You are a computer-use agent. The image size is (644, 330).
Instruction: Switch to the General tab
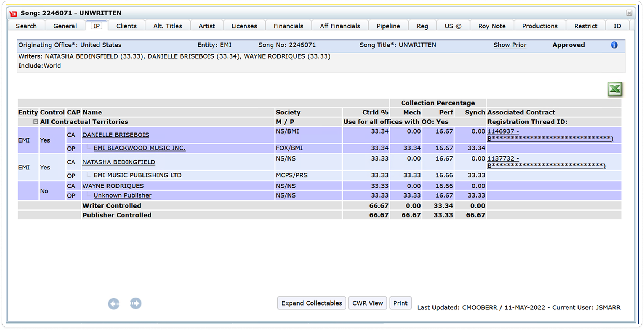click(65, 26)
